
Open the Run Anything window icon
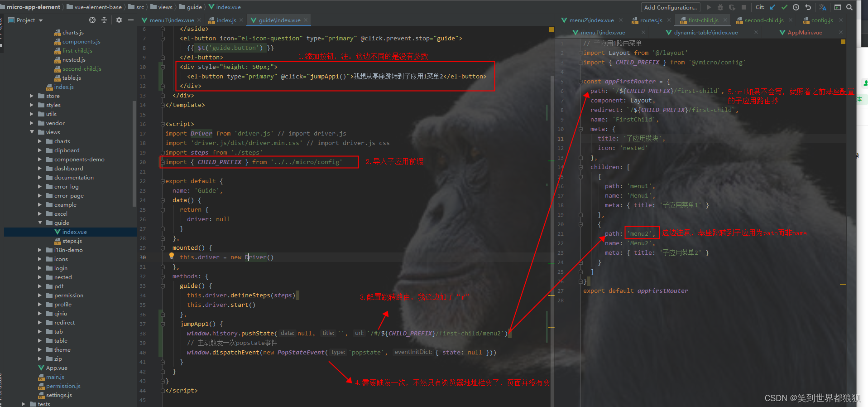coord(838,7)
